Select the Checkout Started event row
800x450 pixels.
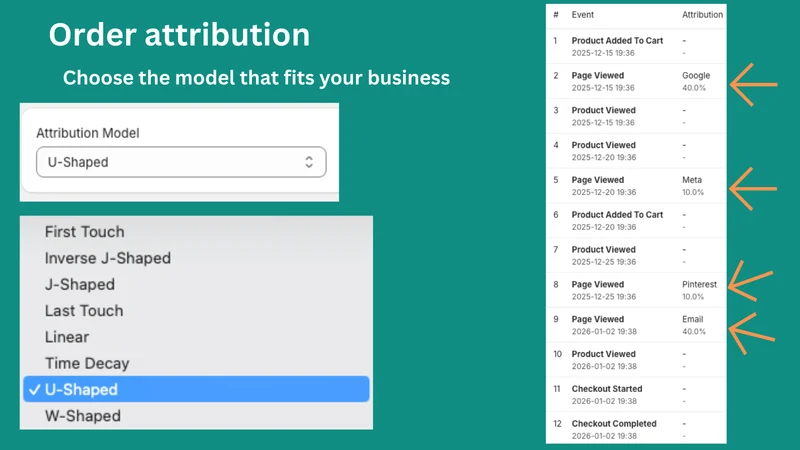pos(636,394)
